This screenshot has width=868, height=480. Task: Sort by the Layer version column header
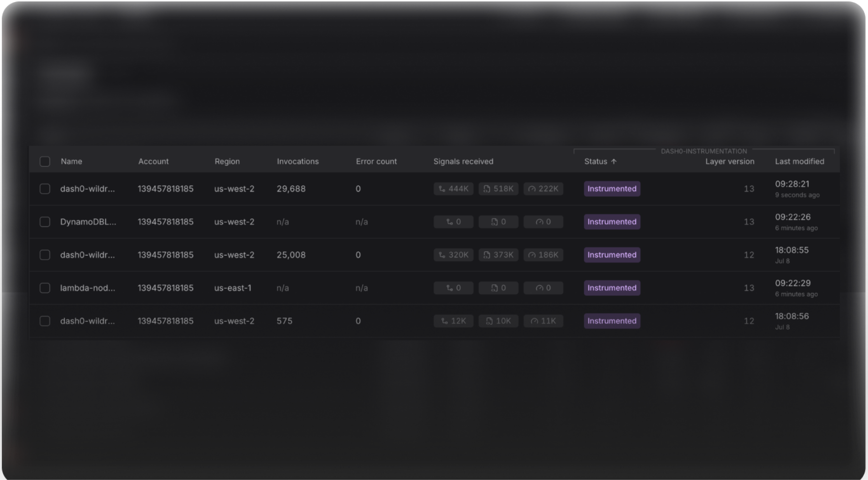coord(730,162)
